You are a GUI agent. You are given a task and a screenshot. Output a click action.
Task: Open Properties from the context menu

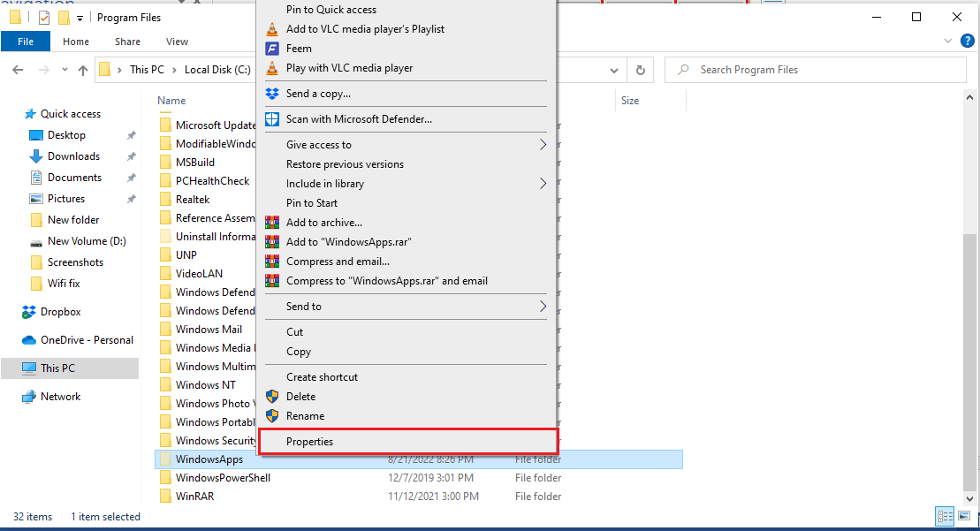point(407,442)
